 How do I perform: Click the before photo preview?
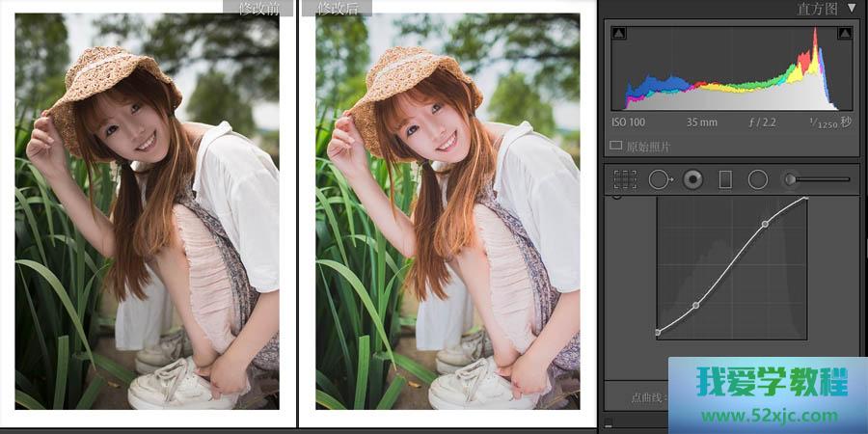coord(147,212)
